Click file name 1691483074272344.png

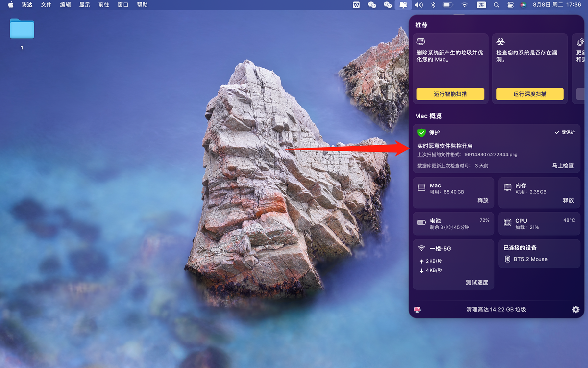click(x=491, y=154)
